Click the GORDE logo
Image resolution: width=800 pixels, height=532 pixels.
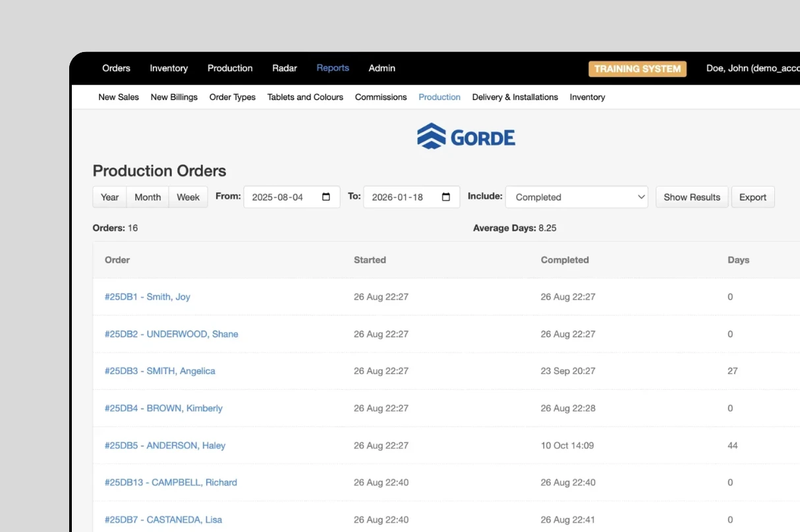click(466, 136)
